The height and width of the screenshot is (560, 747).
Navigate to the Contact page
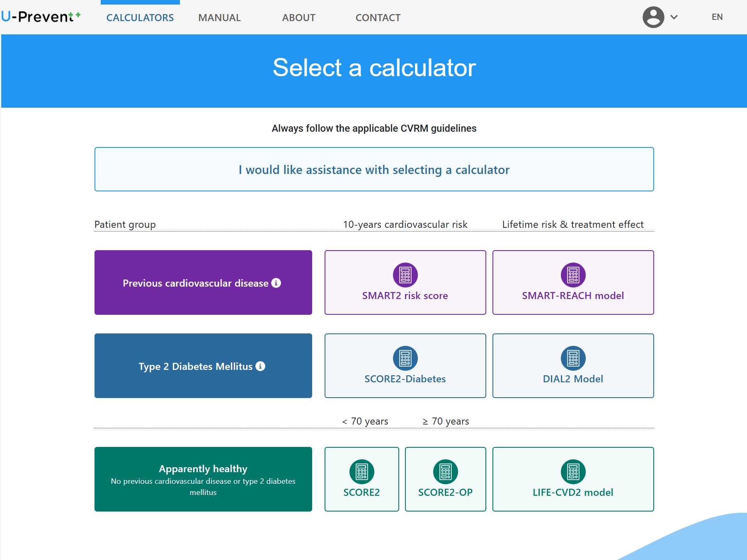pos(378,18)
